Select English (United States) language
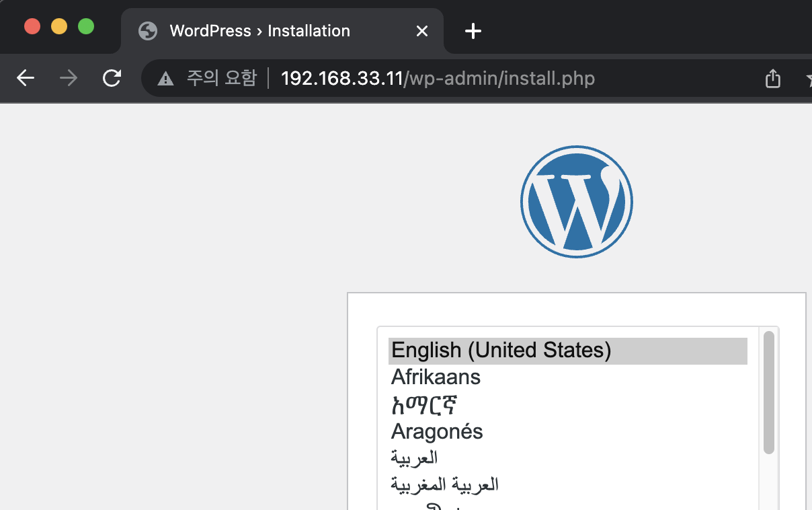The image size is (812, 510). click(x=568, y=351)
